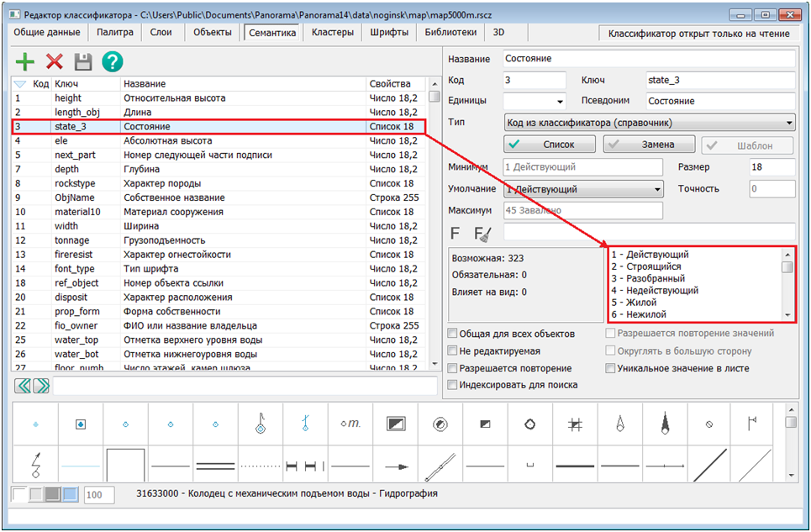Pick the light blue color swatch
This screenshot has height=532, width=811.
70,494
